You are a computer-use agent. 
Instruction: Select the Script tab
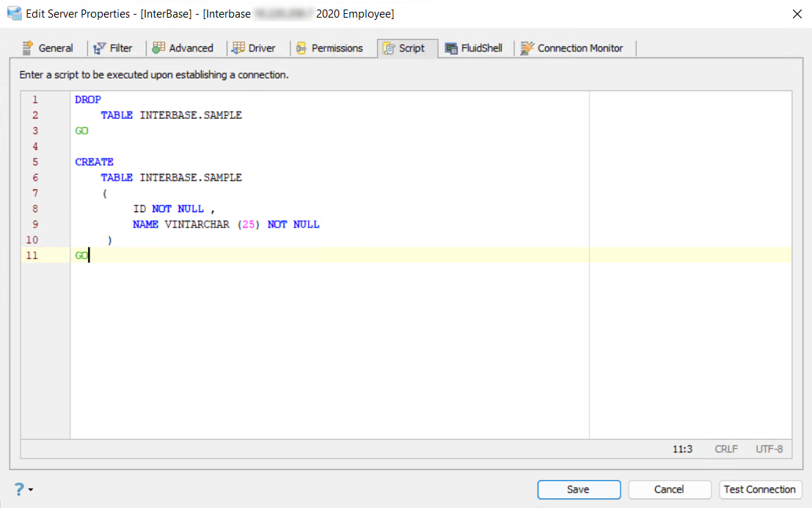pyautogui.click(x=408, y=48)
